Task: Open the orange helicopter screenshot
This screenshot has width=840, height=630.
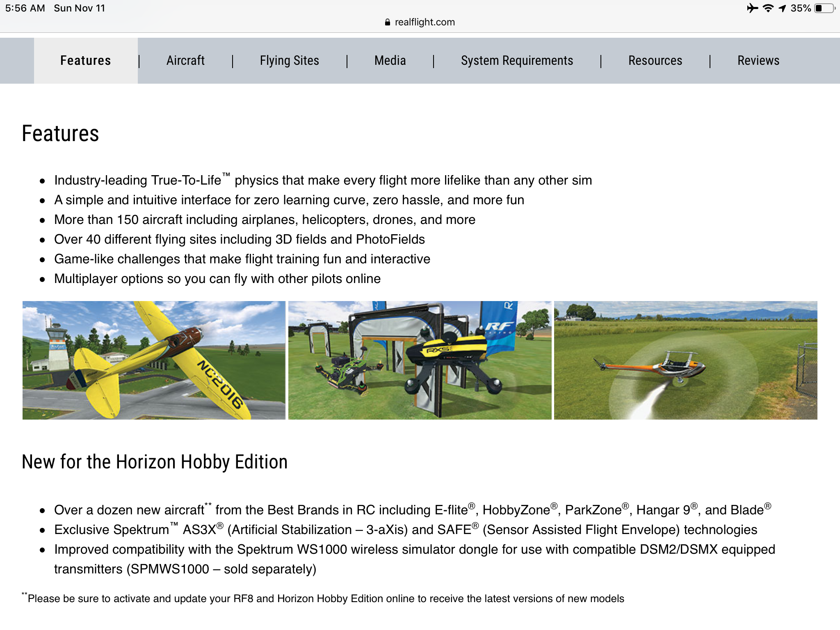Action: 685,360
